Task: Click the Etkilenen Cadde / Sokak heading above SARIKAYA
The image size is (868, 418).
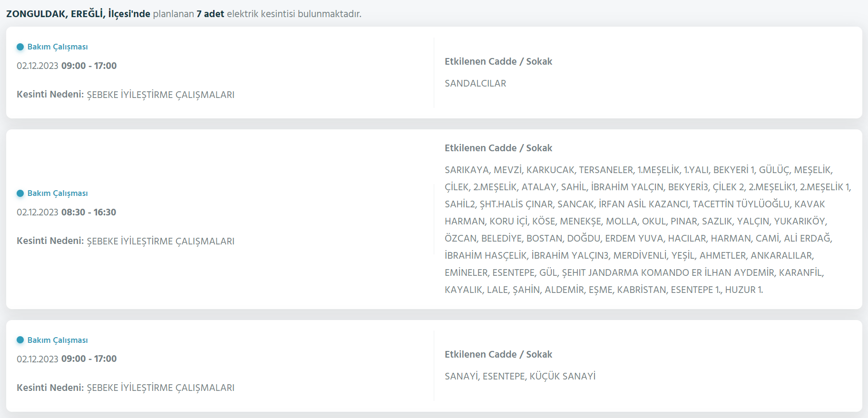Action: tap(498, 148)
